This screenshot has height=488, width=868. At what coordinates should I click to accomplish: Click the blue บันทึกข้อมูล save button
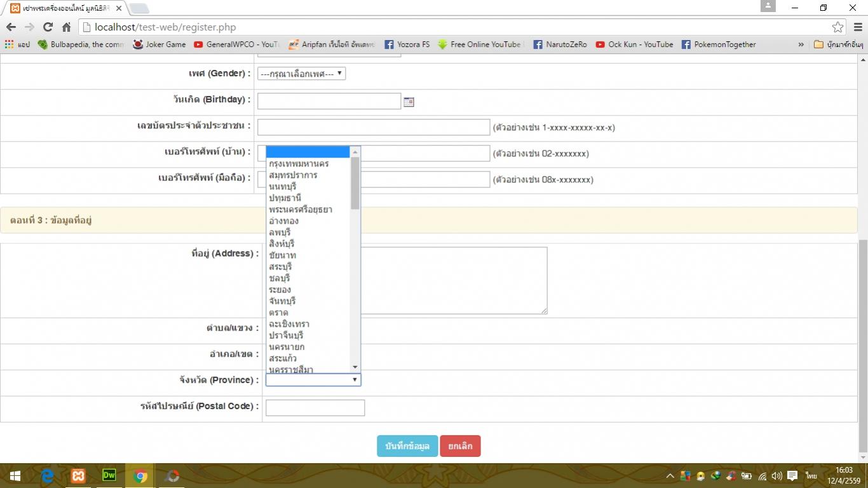407,446
